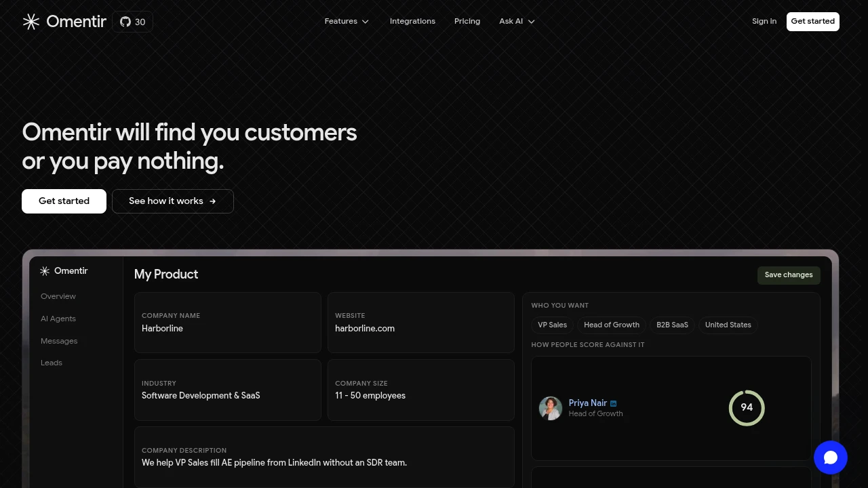Click the arrow in See how it works

click(x=213, y=201)
